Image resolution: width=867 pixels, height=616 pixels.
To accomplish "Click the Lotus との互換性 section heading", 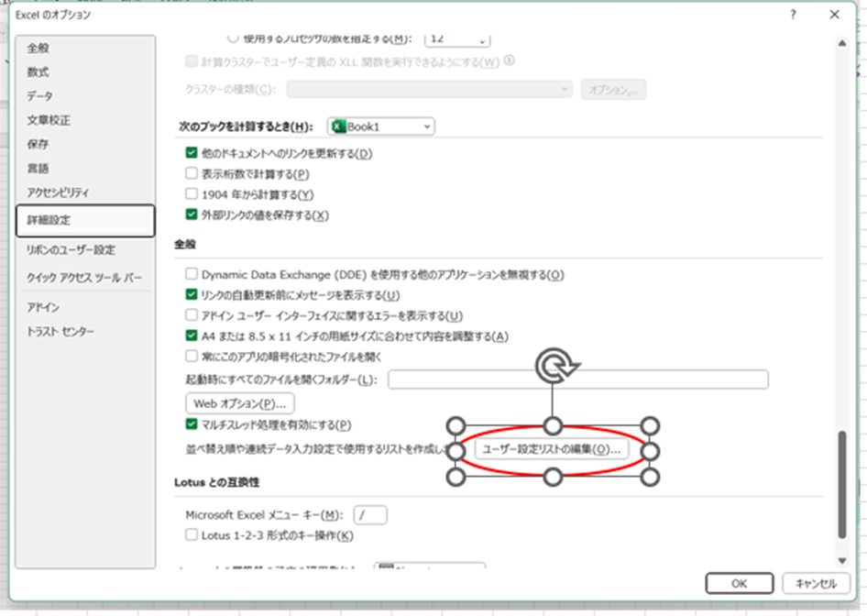I will [216, 482].
